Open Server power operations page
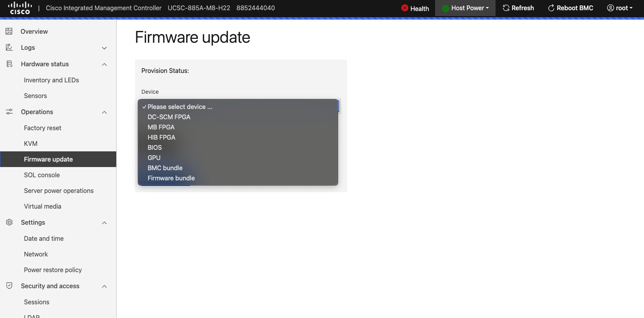The height and width of the screenshot is (318, 644). 58,191
